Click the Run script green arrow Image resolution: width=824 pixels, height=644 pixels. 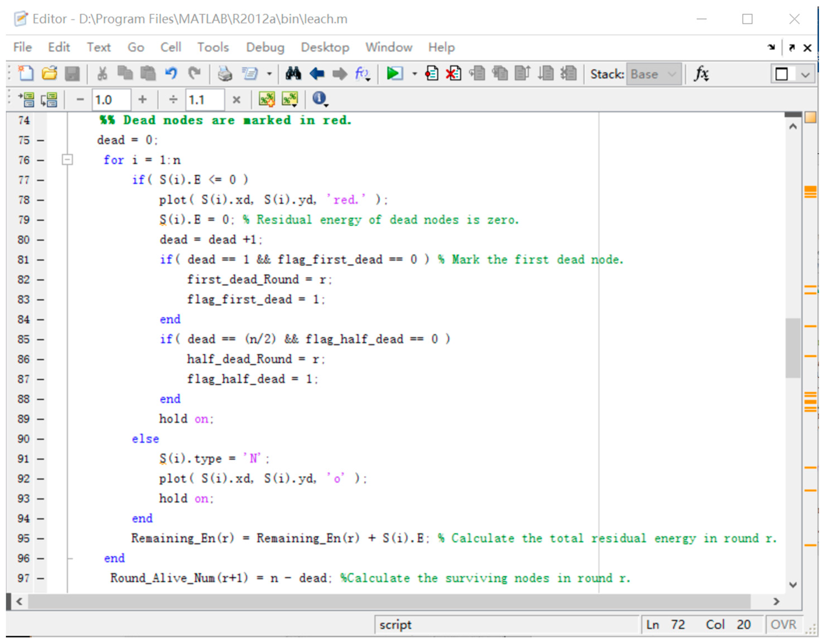(394, 74)
